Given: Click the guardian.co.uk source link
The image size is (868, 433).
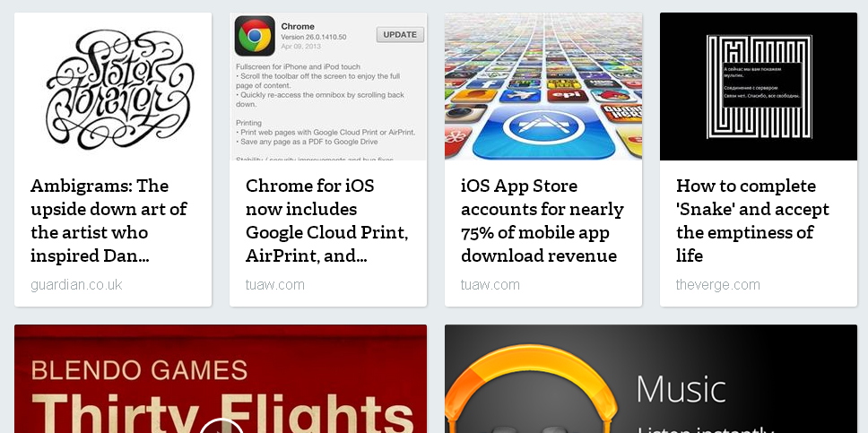Looking at the screenshot, I should tap(76, 284).
